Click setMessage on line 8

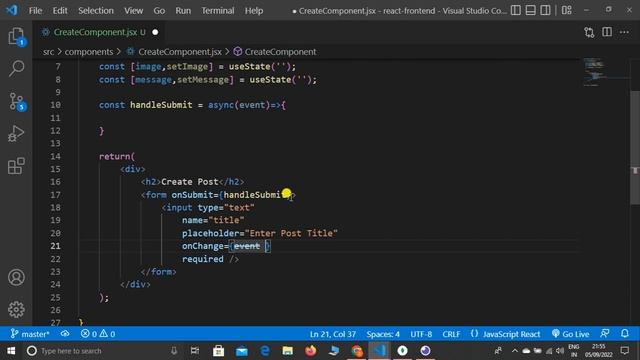(203, 80)
